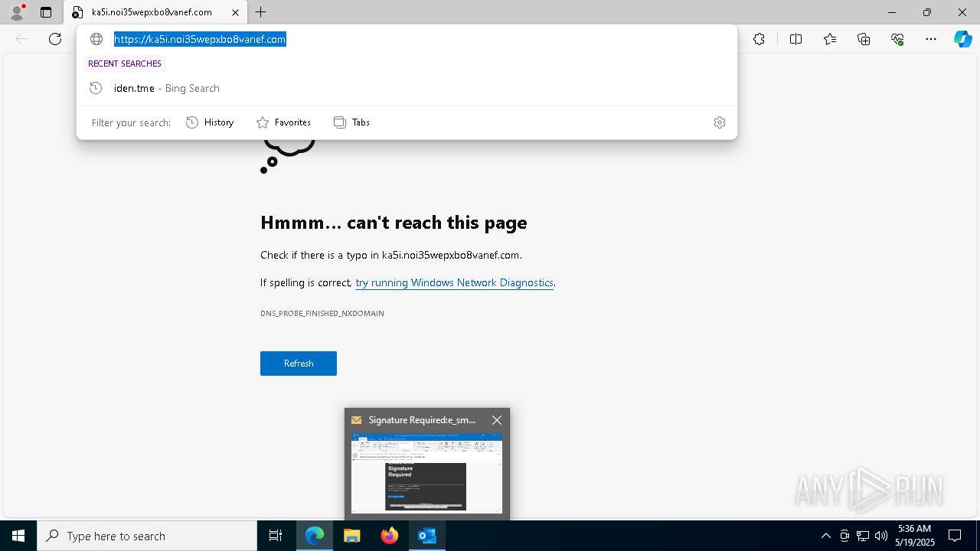Click the Edge taskbar icon
This screenshot has height=551, width=980.
click(x=315, y=536)
